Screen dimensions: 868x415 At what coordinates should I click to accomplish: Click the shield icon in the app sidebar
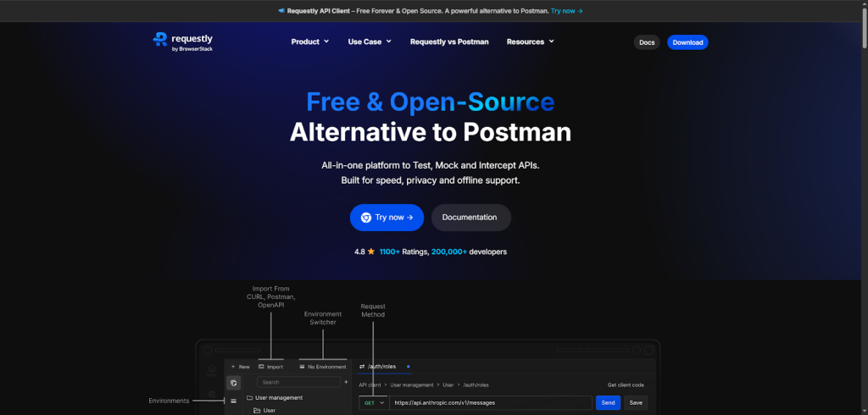click(x=233, y=382)
